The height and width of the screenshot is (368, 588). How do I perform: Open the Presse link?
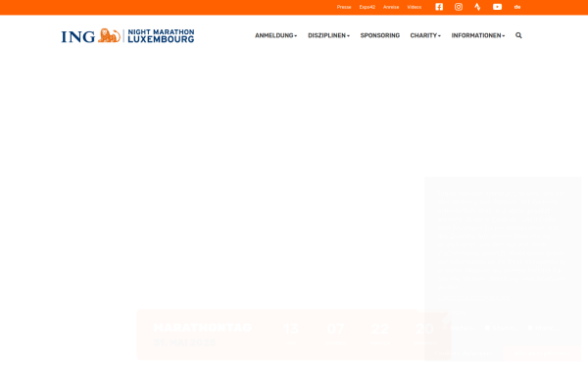click(x=344, y=7)
